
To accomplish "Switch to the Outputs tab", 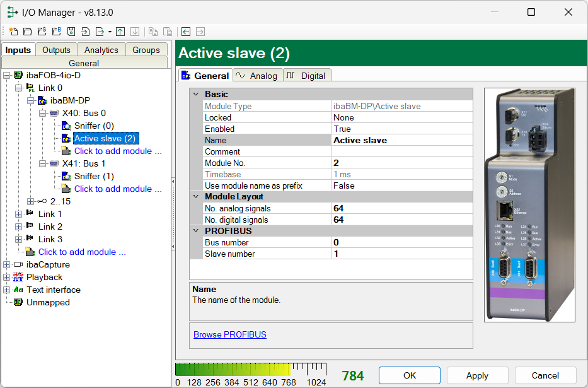I will coord(56,50).
